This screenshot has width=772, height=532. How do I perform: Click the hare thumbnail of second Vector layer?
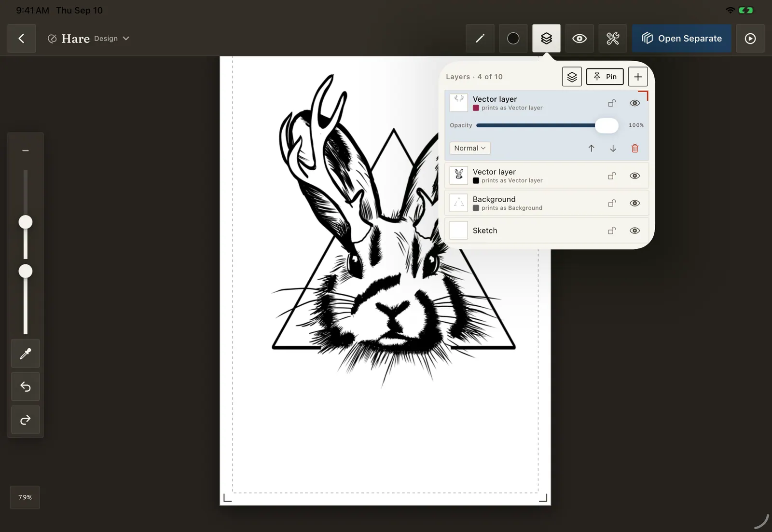tap(459, 176)
